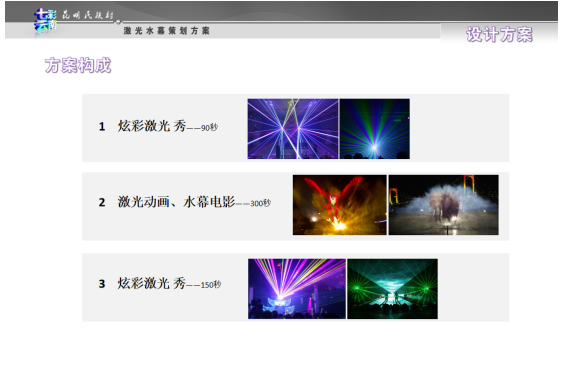
Task: Select the 设计方案 header title
Action: click(x=499, y=35)
